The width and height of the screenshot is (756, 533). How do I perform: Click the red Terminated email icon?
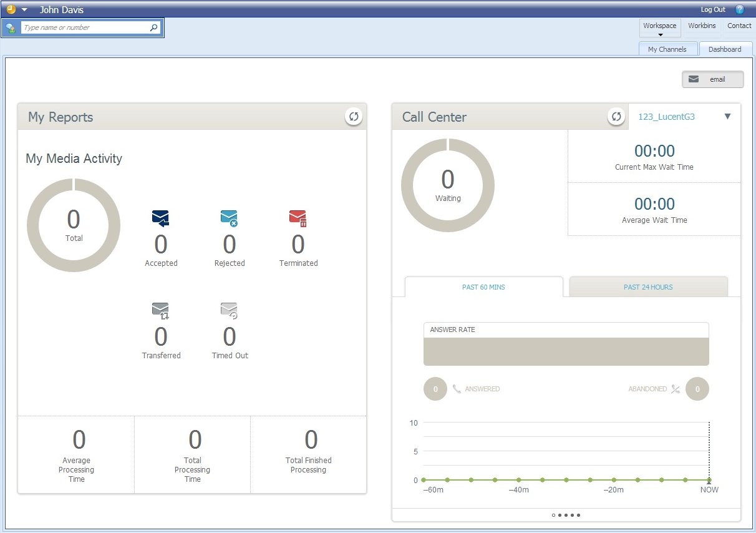coord(298,218)
